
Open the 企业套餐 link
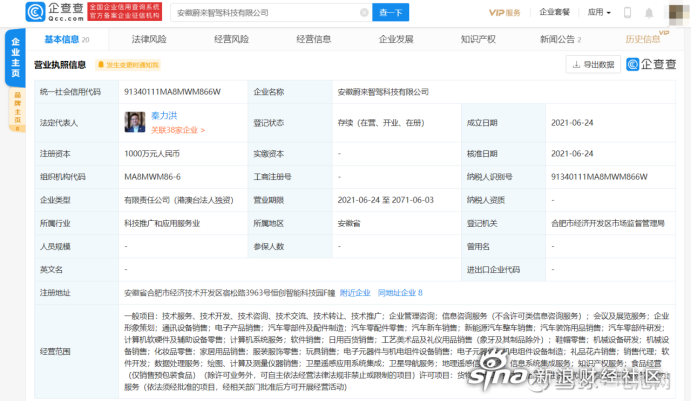pyautogui.click(x=554, y=12)
